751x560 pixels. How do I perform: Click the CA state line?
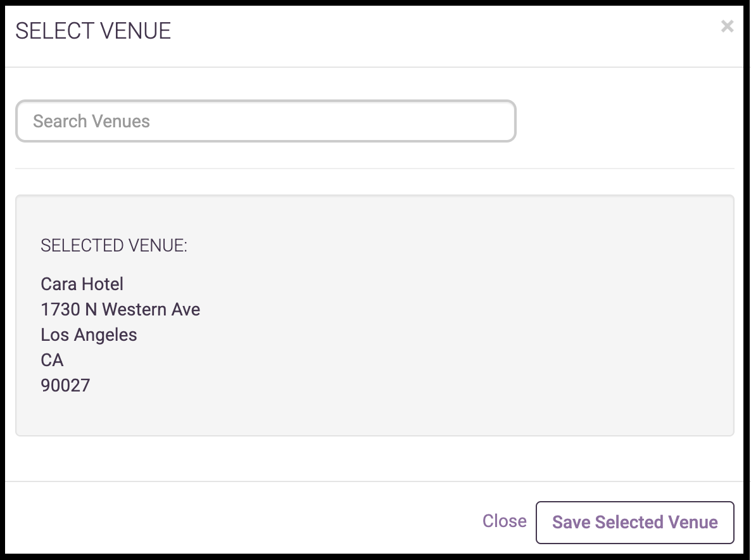52,360
